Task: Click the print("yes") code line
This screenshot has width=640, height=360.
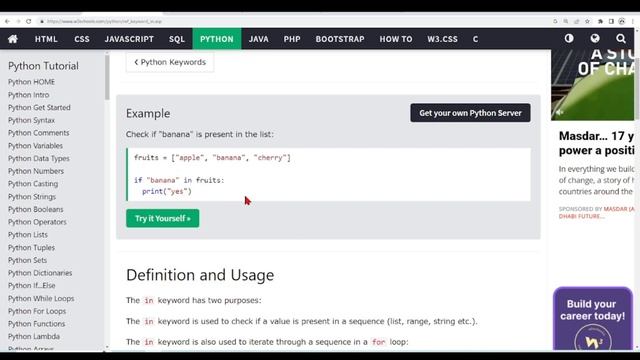Action: [x=167, y=191]
